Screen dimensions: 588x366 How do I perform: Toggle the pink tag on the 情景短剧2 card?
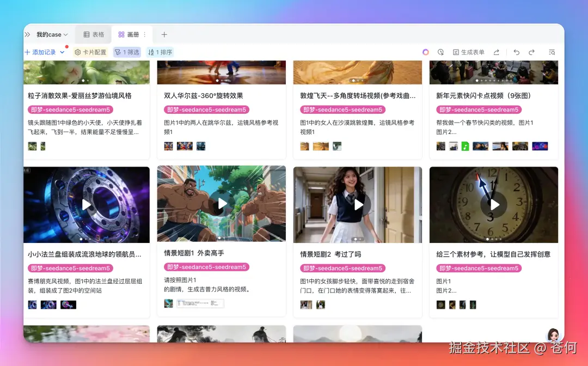(342, 268)
